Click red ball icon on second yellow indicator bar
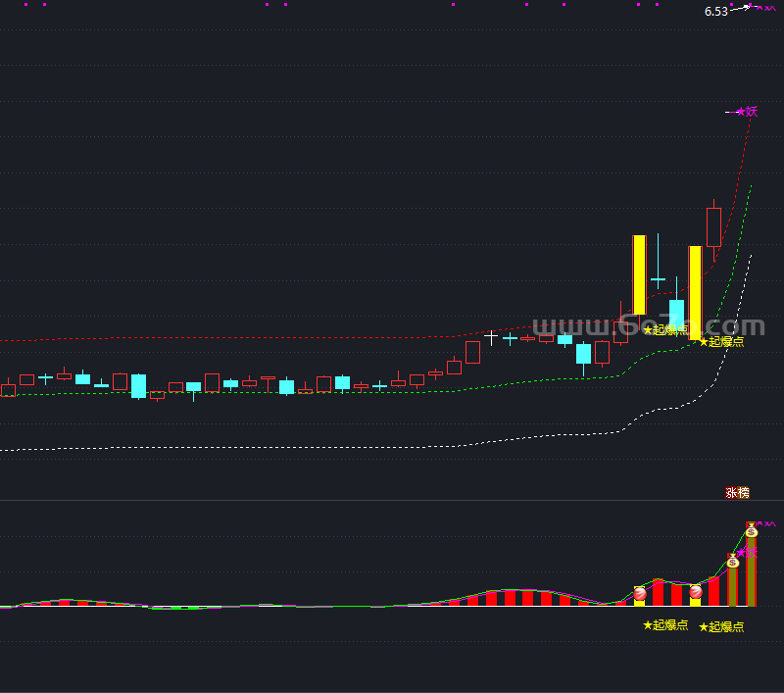 tap(696, 592)
